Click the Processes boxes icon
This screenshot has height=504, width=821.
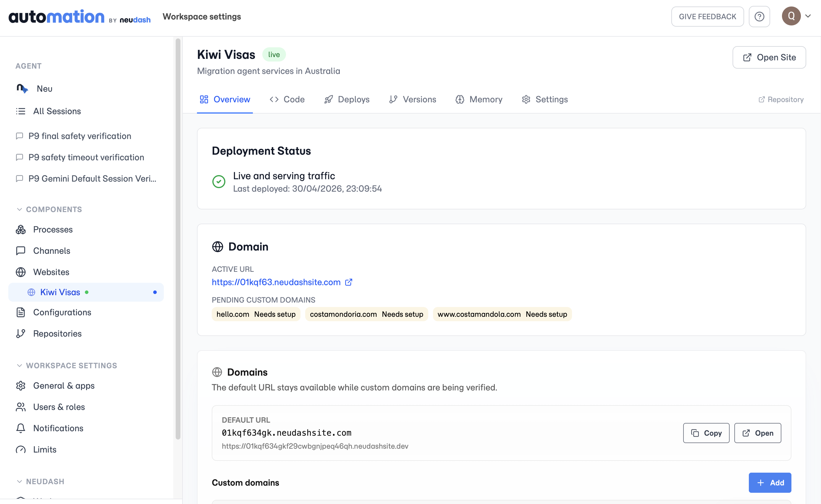tap(21, 229)
